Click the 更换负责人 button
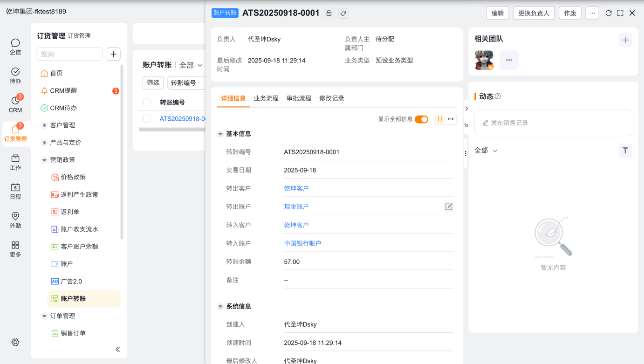This screenshot has height=364, width=644. (x=534, y=13)
